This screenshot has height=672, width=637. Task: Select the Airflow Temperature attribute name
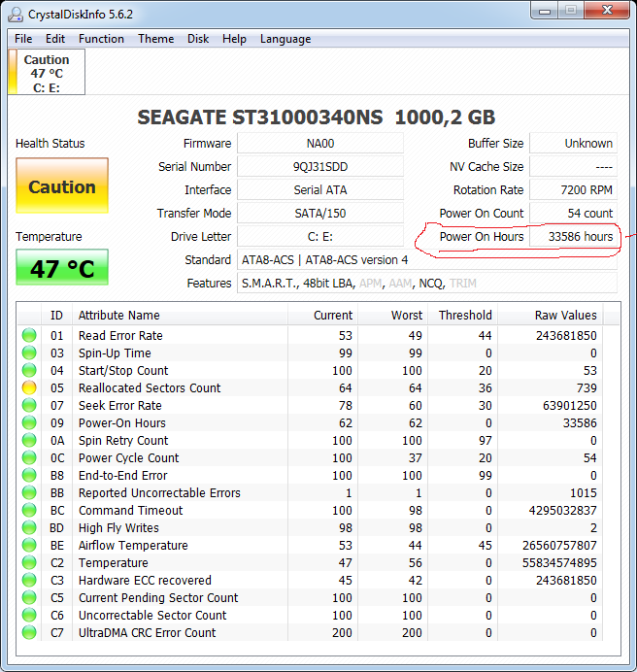(x=133, y=545)
